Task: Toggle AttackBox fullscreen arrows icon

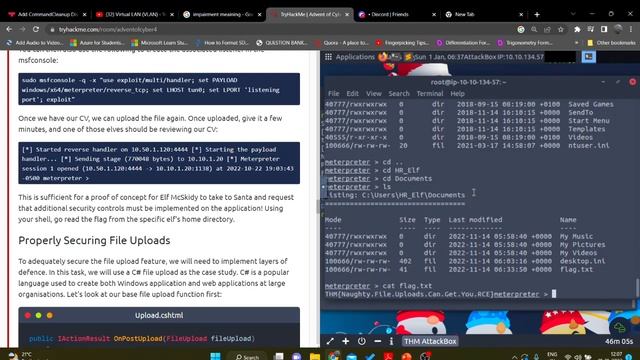Action: point(330,341)
